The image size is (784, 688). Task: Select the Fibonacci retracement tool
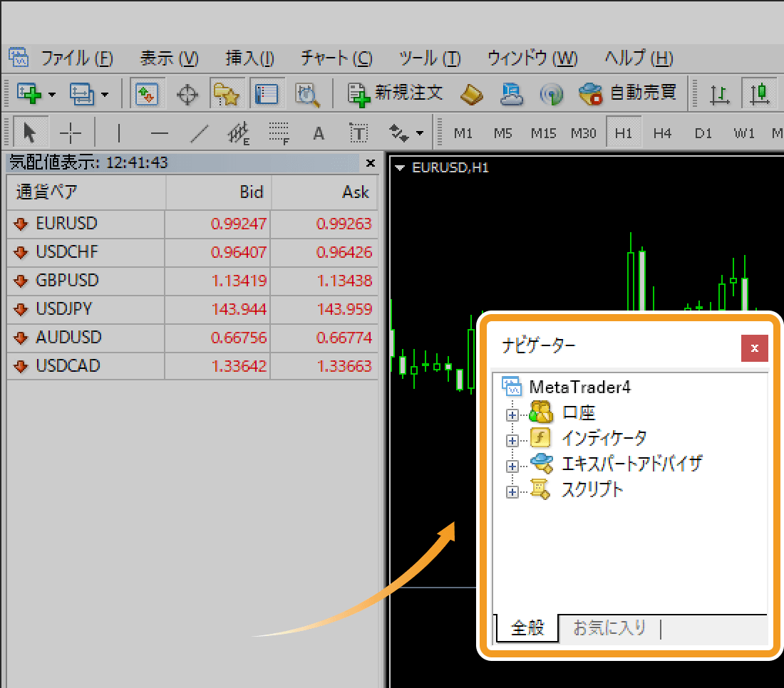coord(279,132)
